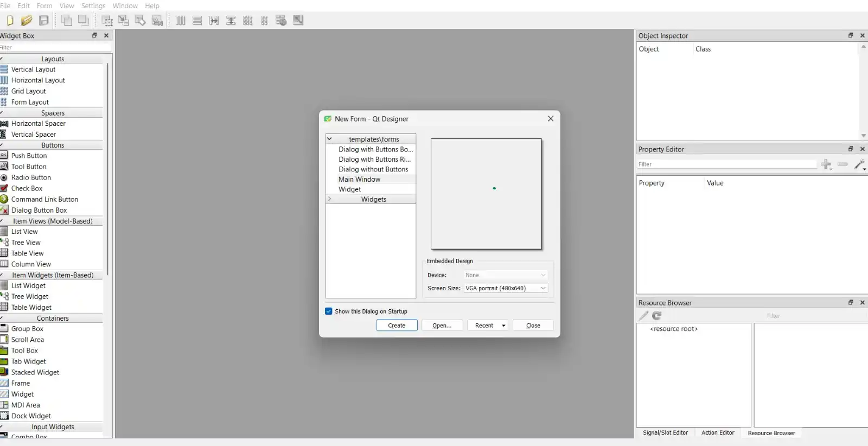The width and height of the screenshot is (868, 446).
Task: Click Lay Out Vertically in Splitter icon
Action: click(231, 21)
